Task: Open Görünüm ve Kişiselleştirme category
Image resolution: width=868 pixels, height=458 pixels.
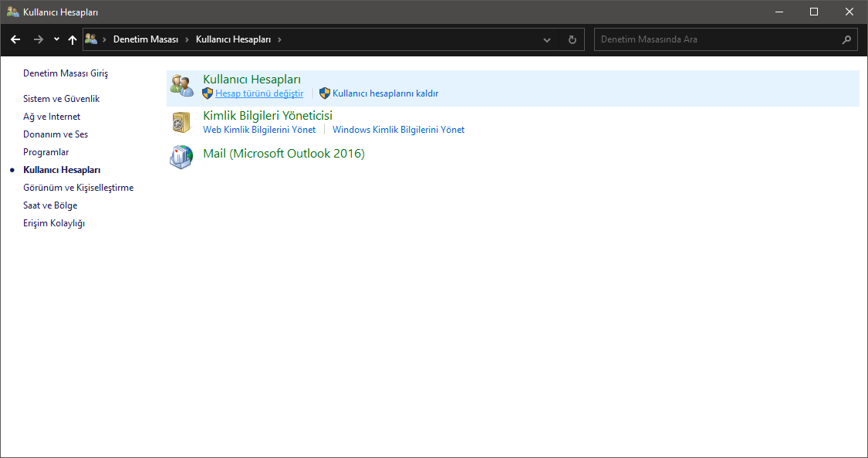Action: [x=78, y=187]
